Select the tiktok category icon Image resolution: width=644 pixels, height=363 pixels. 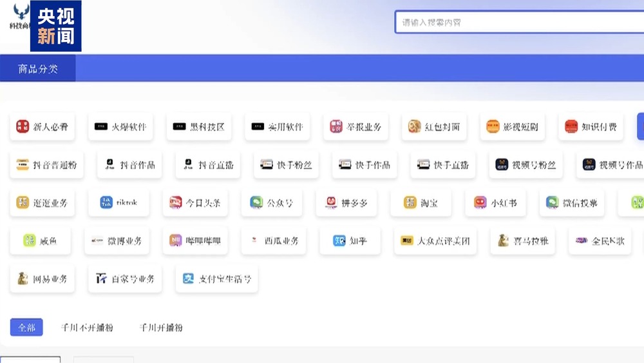coord(106,202)
